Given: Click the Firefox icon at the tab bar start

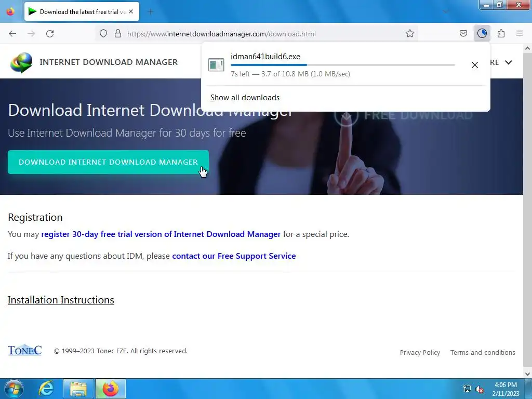Looking at the screenshot, I should tap(10, 11).
